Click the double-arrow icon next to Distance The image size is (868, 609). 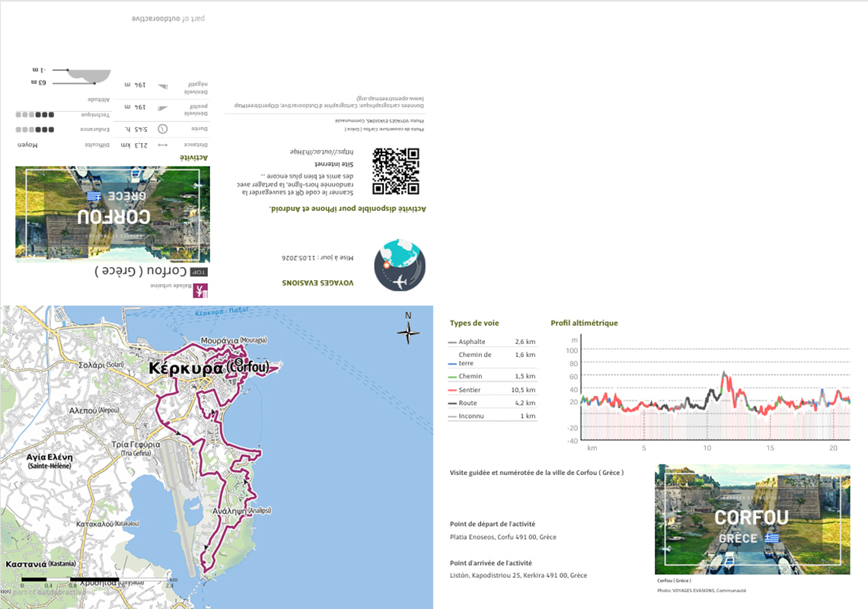tap(163, 145)
